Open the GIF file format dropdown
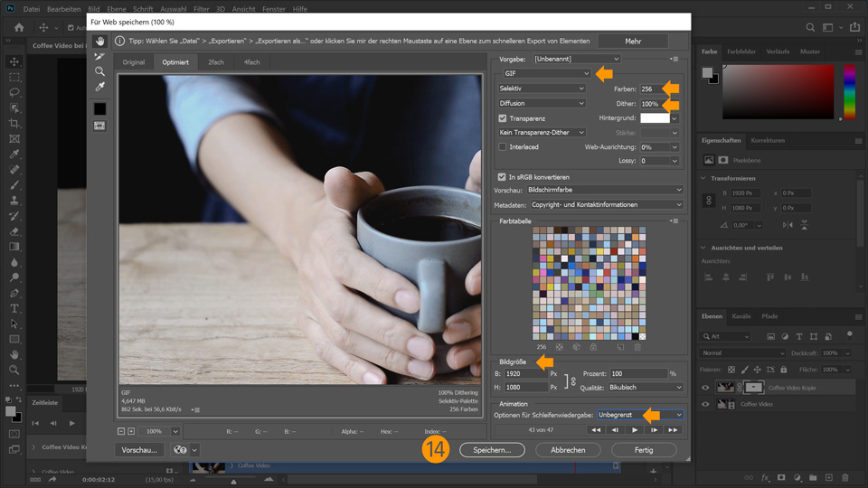Image resolution: width=868 pixels, height=488 pixels. point(546,73)
